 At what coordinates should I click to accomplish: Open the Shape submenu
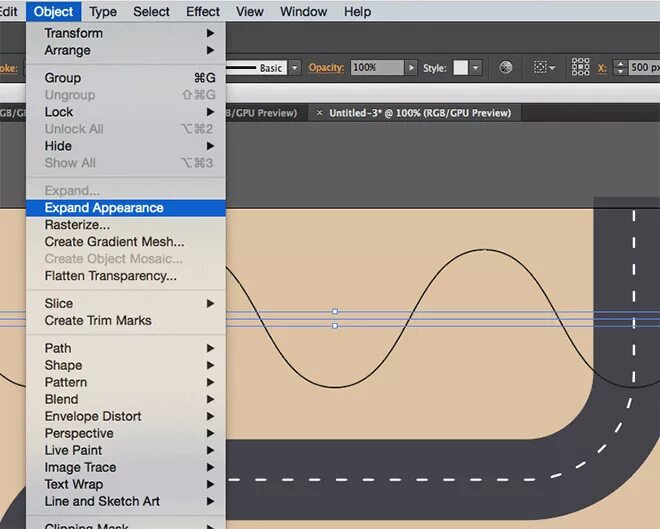(x=126, y=365)
